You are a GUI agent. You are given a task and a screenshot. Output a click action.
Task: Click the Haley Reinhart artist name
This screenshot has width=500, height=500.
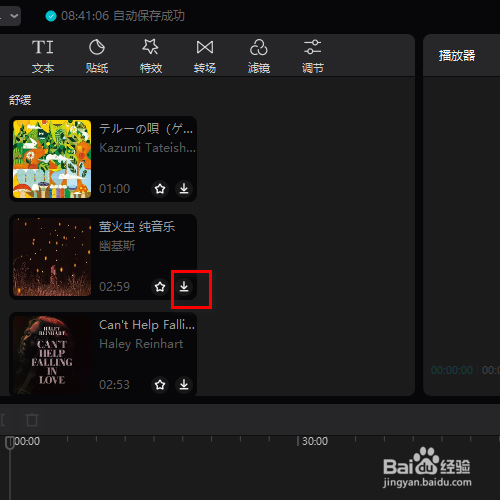(141, 344)
